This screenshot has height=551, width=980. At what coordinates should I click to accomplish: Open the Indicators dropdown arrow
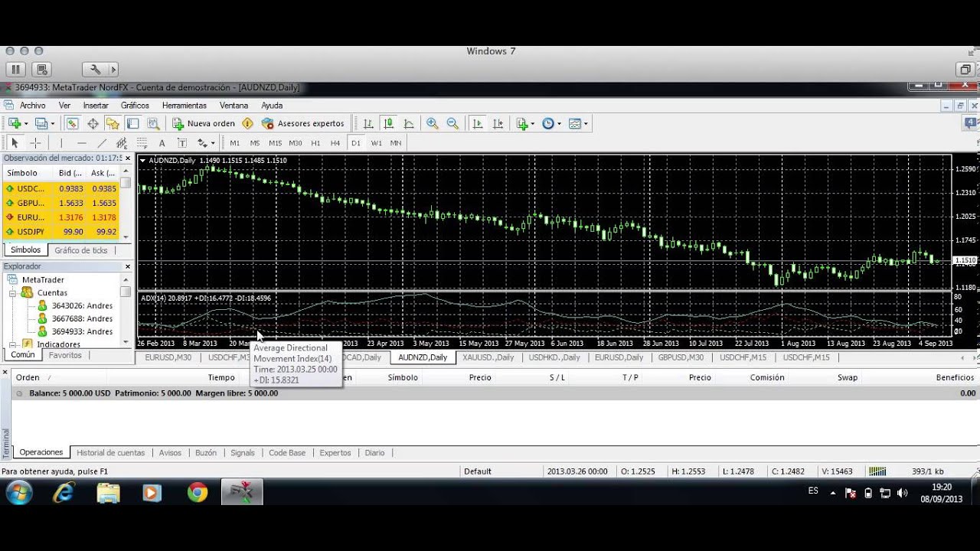533,124
